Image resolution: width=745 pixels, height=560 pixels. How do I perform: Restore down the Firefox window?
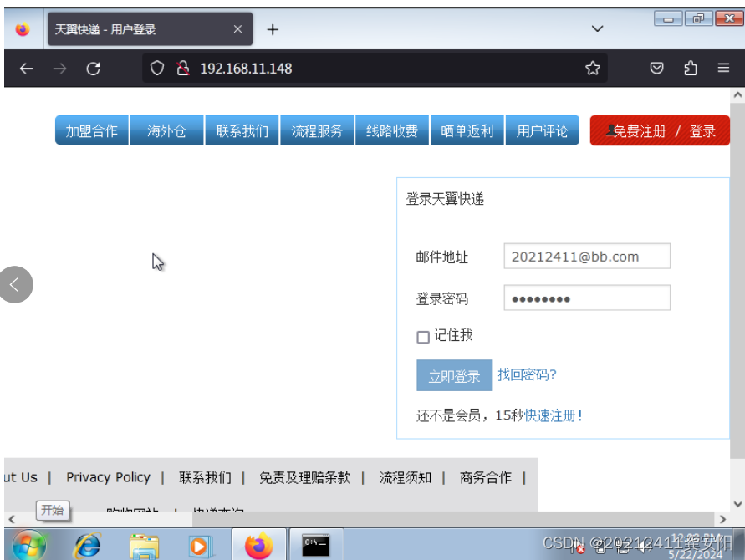[698, 19]
